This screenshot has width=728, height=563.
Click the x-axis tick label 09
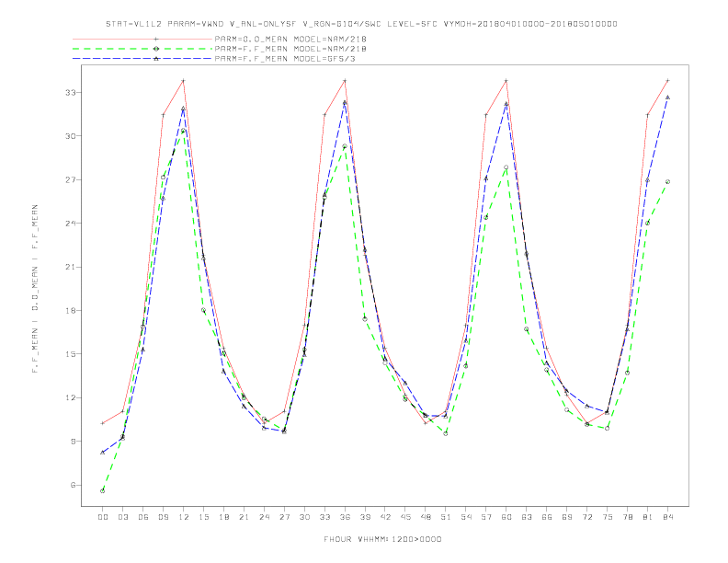pyautogui.click(x=163, y=517)
